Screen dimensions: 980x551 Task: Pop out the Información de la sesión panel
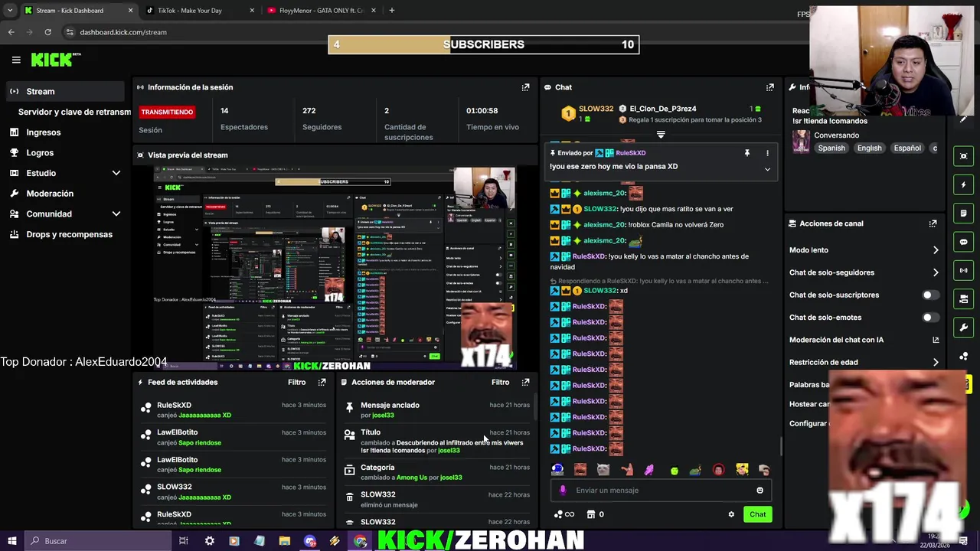[525, 87]
